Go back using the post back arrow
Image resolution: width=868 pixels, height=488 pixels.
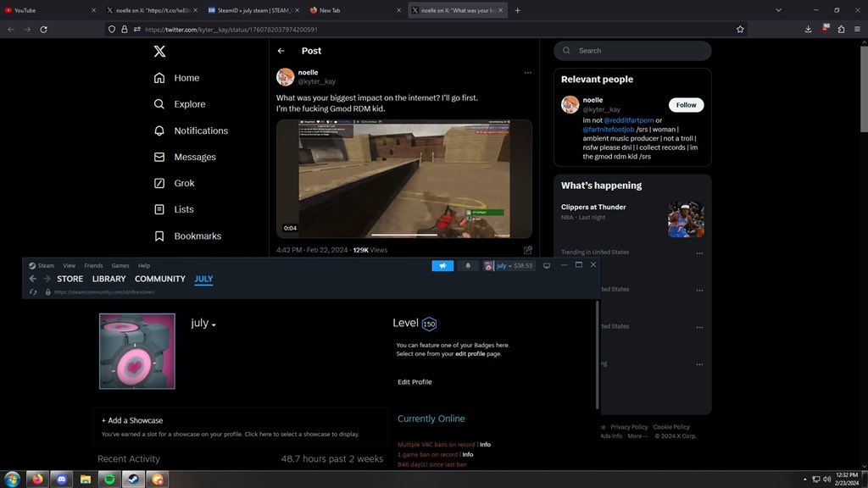point(281,51)
